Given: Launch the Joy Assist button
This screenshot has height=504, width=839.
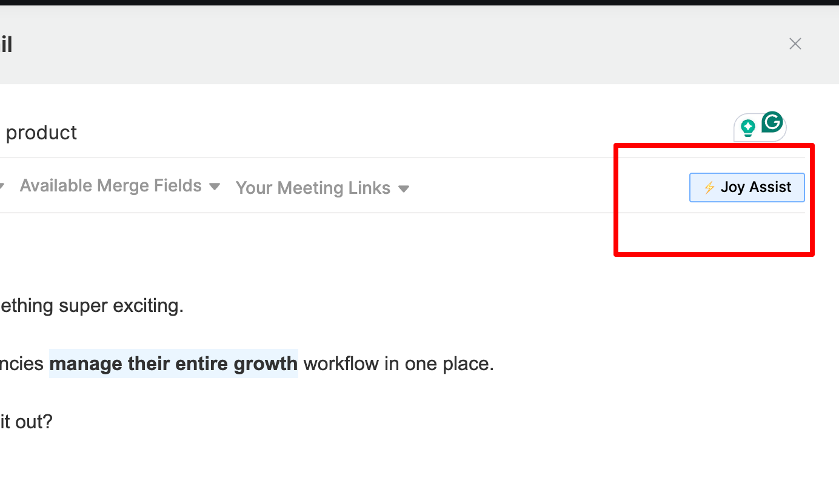Looking at the screenshot, I should click(747, 187).
